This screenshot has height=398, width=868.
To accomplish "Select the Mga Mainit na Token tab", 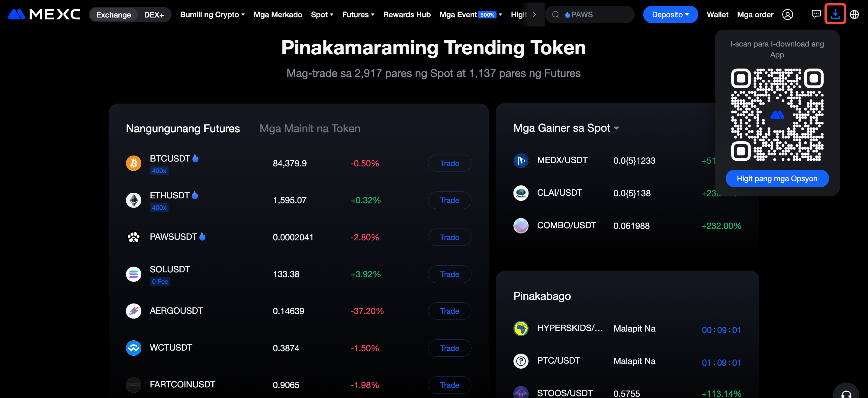I will pos(310,128).
